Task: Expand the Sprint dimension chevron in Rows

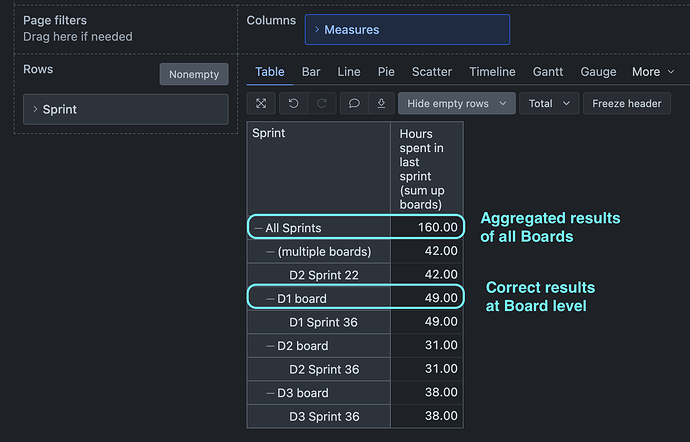Action: pos(35,109)
